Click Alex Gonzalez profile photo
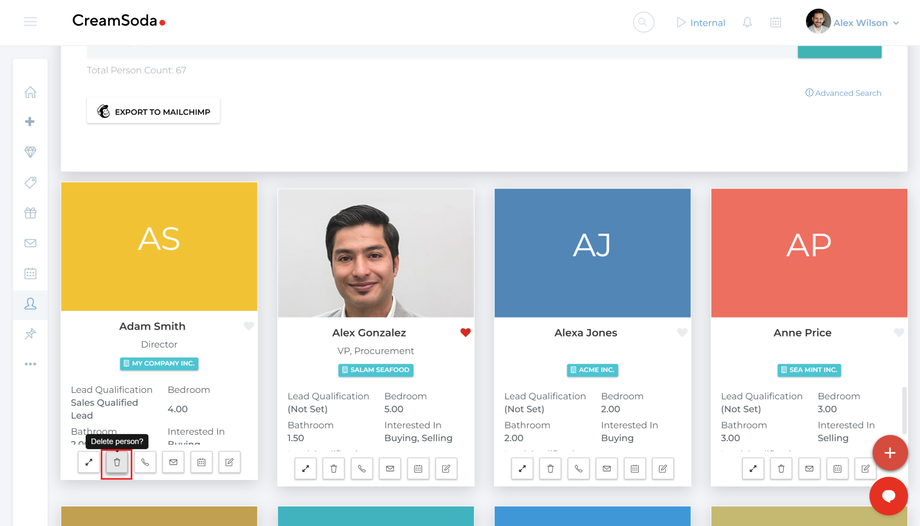The width and height of the screenshot is (920, 526). (376, 253)
